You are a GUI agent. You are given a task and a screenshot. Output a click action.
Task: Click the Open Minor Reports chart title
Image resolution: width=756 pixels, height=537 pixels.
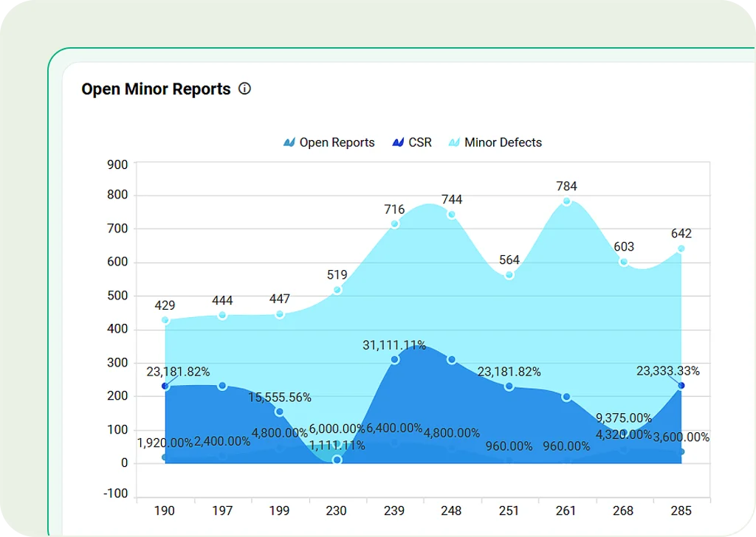(156, 89)
